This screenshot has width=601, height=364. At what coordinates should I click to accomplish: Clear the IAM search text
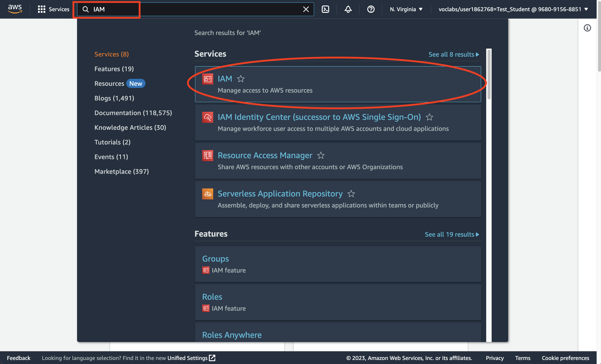tap(306, 9)
